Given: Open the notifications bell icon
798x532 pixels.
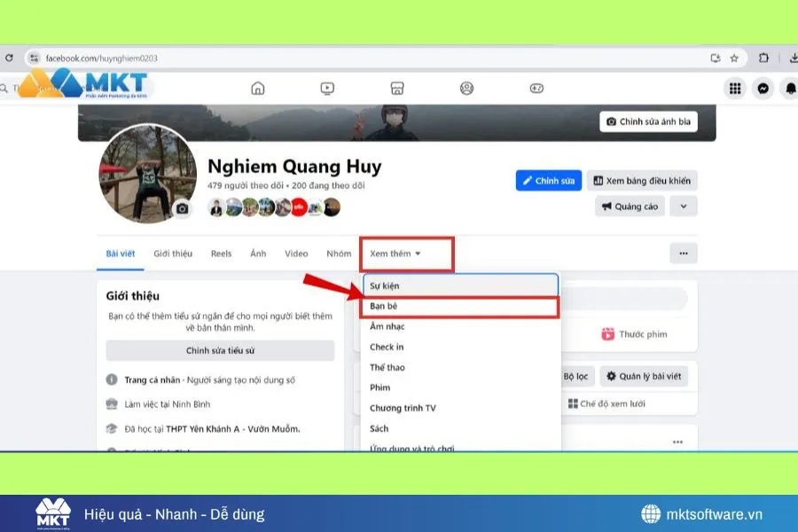Looking at the screenshot, I should point(790,88).
